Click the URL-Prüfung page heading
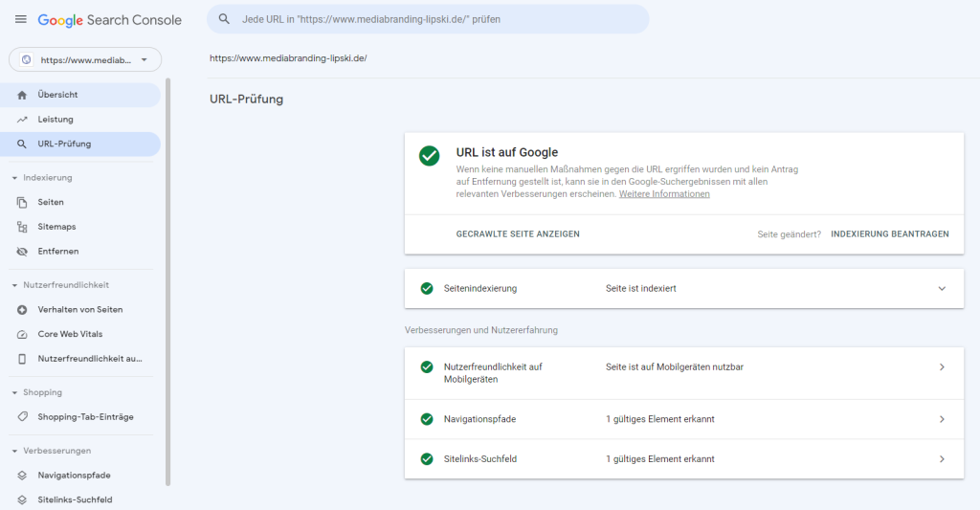Screen dimensions: 980x510 (246, 99)
